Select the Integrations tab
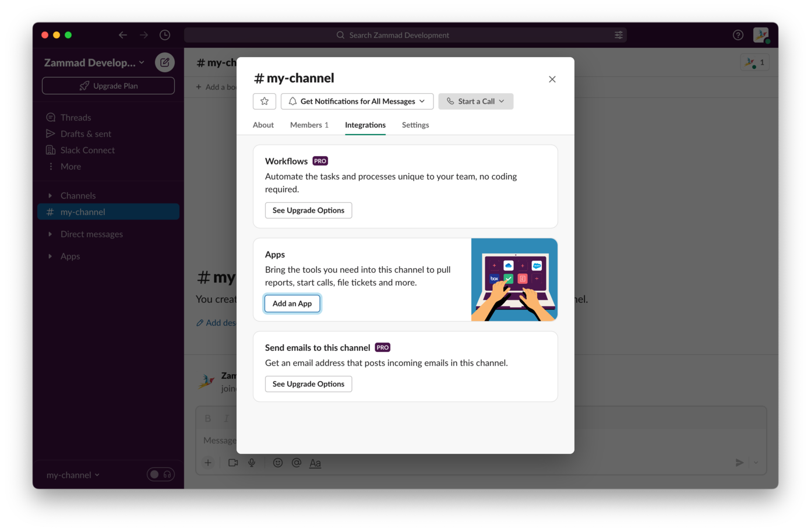 click(365, 125)
